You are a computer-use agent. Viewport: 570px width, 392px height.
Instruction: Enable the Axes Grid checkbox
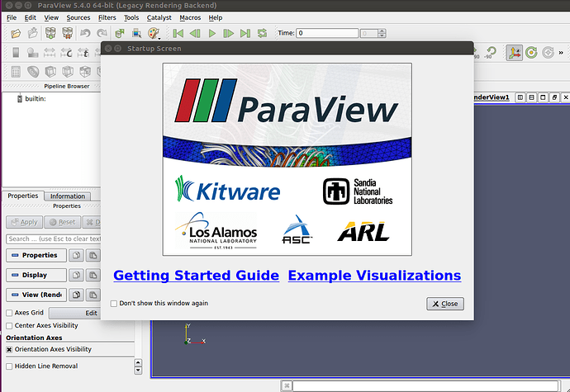(9, 313)
